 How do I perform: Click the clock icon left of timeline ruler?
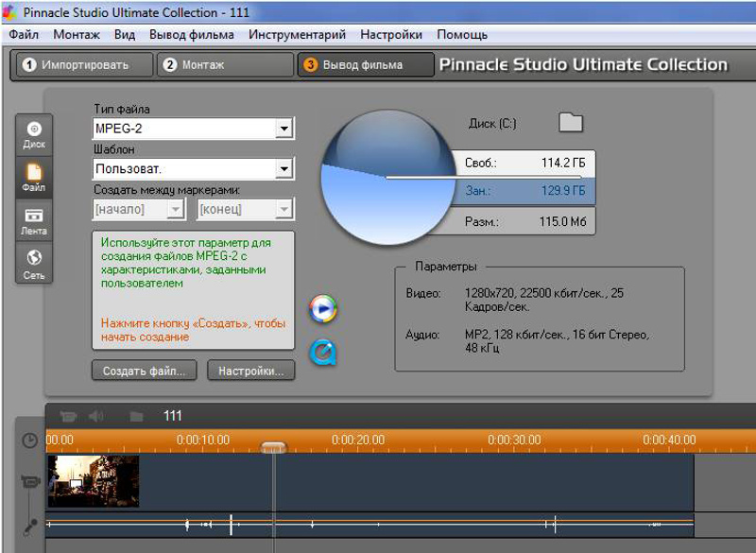pos(30,441)
